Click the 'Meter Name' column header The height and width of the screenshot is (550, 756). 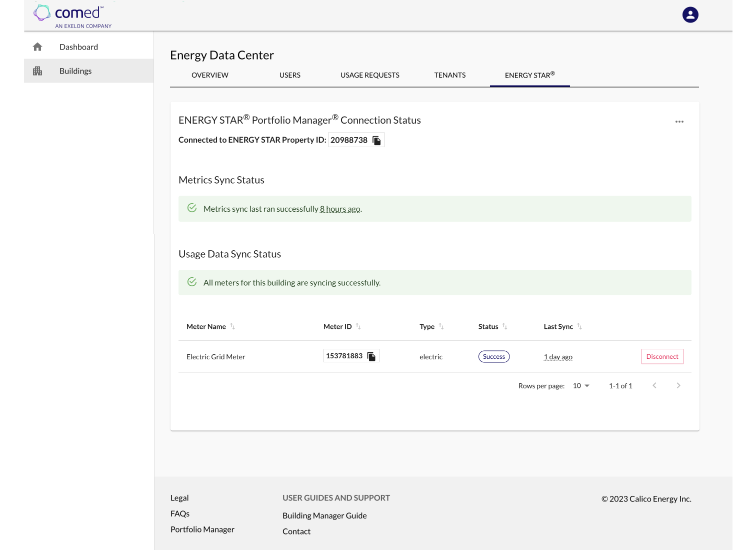[206, 327]
